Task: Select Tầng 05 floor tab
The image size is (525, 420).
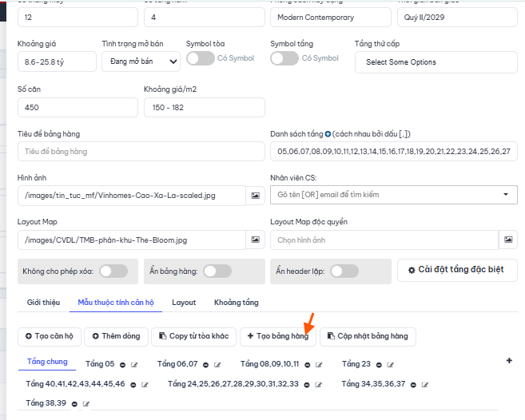Action: pyautogui.click(x=100, y=364)
